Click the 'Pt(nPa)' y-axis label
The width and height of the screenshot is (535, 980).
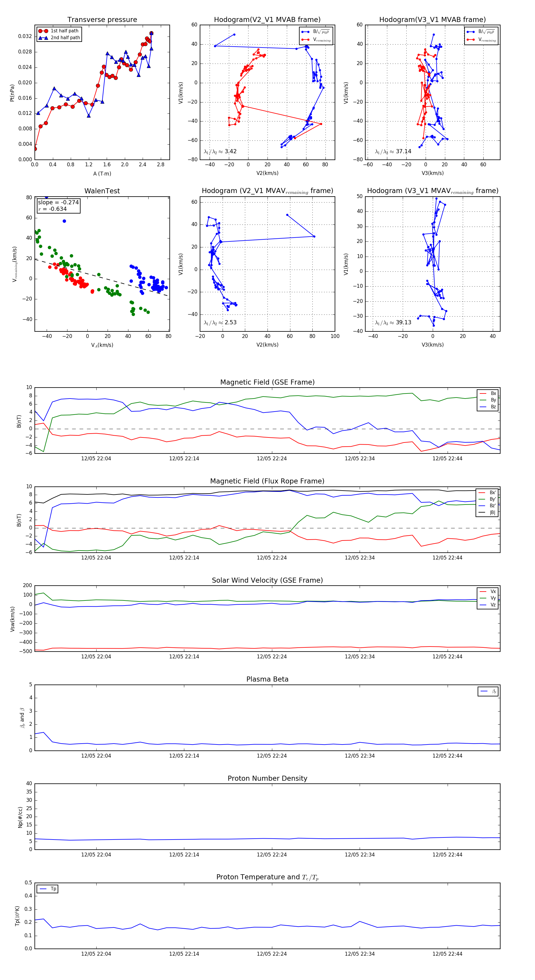[x=12, y=92]
